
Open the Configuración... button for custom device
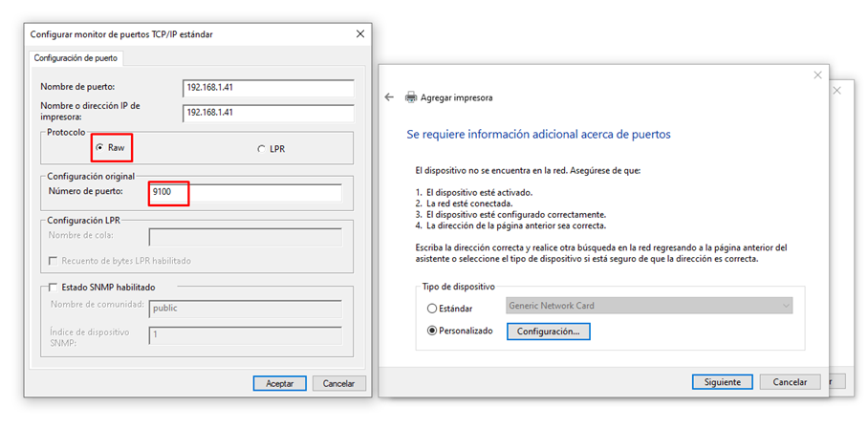click(x=548, y=332)
